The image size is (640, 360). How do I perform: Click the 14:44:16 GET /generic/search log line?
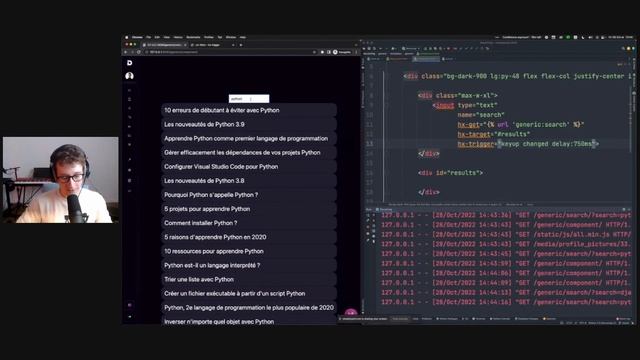click(506, 302)
